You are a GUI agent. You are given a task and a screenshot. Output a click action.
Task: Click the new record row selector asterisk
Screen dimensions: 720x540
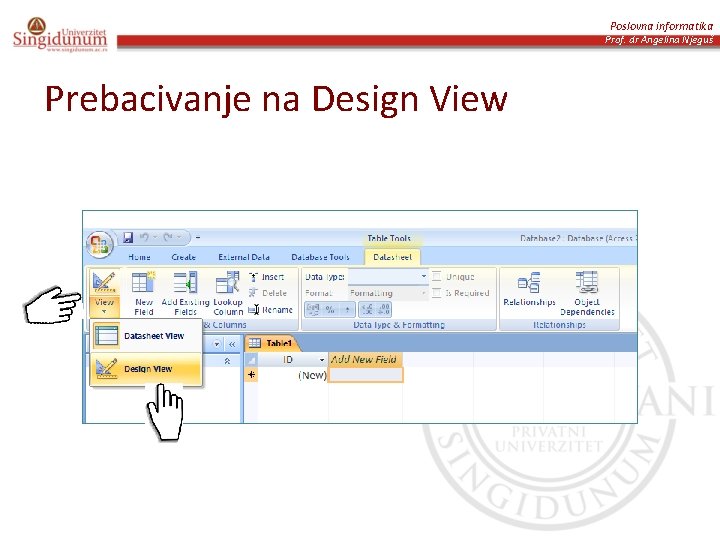[x=251, y=375]
